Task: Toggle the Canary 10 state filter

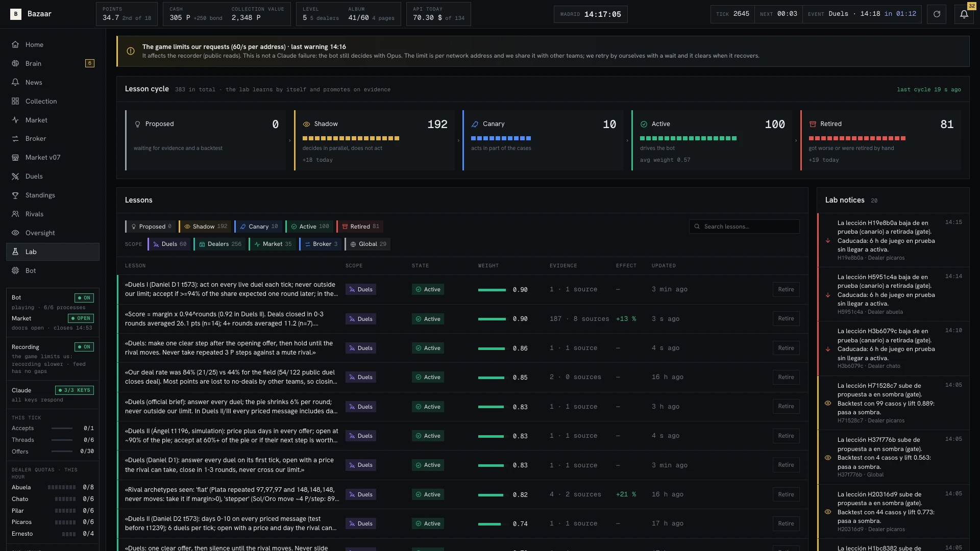Action: click(258, 227)
